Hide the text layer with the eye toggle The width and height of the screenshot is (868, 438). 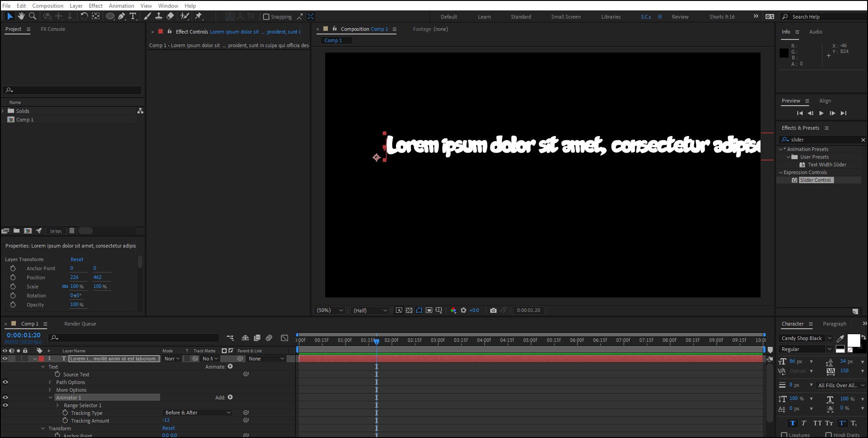[5, 358]
